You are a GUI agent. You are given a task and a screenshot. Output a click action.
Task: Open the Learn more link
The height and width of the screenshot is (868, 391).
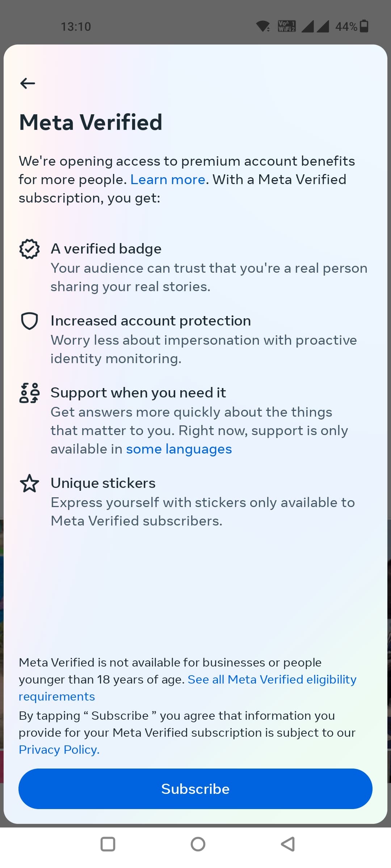point(168,179)
